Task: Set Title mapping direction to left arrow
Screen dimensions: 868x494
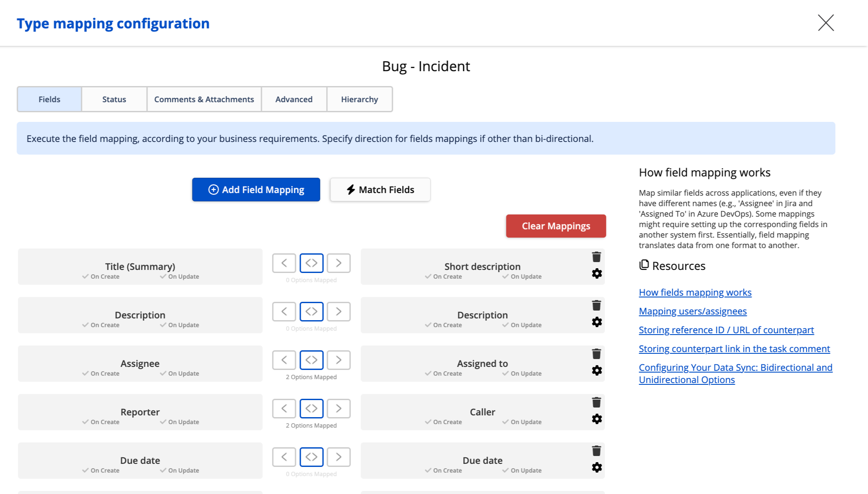Action: click(284, 263)
